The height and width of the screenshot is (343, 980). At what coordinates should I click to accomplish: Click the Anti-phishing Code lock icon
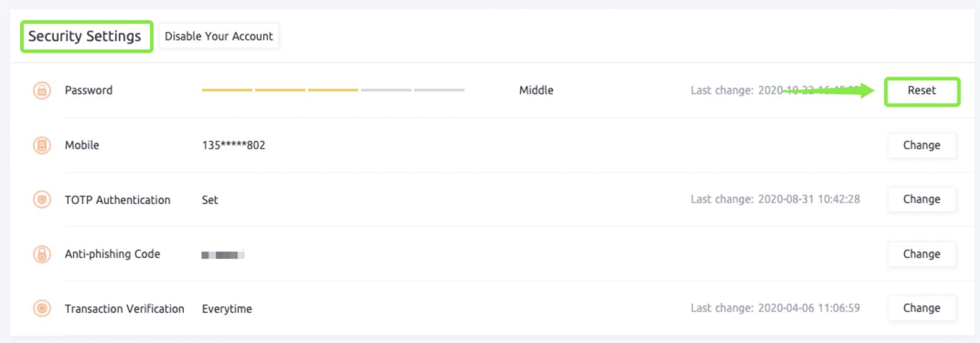pos(42,254)
